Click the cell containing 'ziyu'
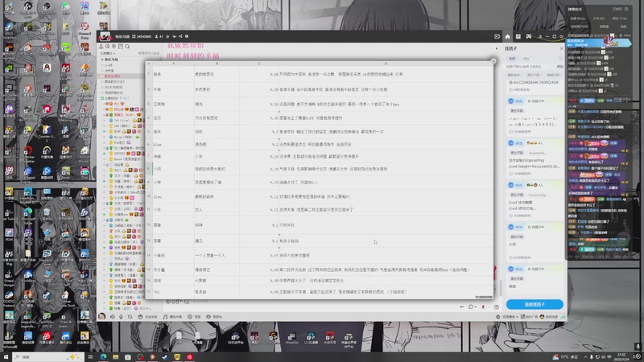The height and width of the screenshot is (362, 644). coord(173,196)
